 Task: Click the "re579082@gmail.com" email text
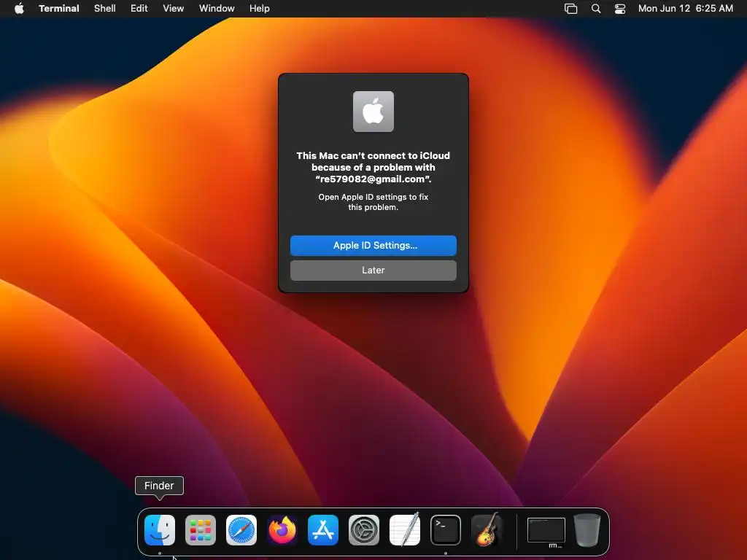[373, 179]
